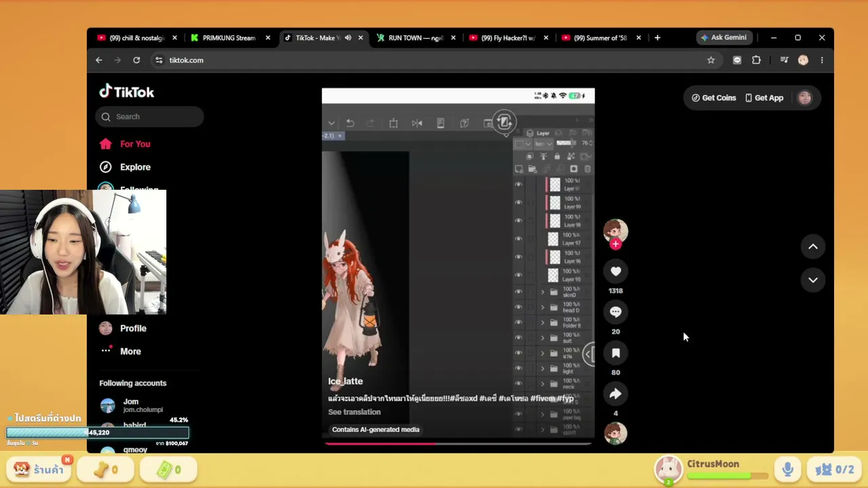Open a new browser tab
Viewport: 868px width, 488px height.
point(657,38)
